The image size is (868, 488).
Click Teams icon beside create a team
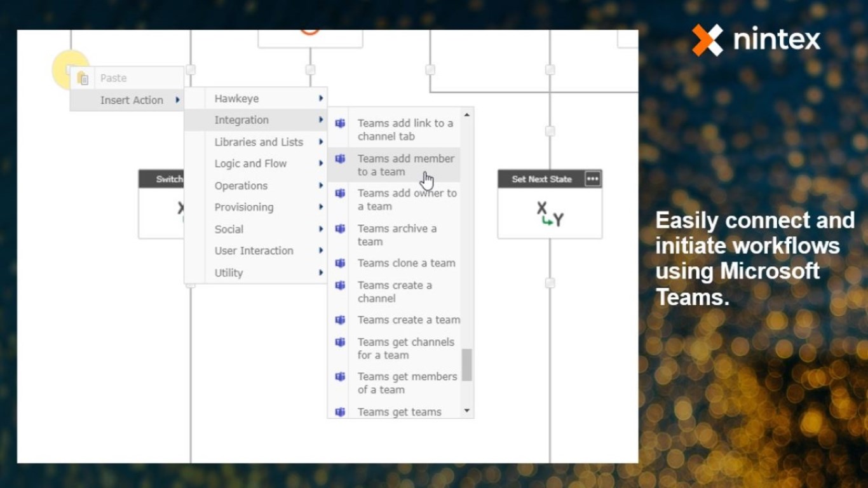click(x=340, y=320)
